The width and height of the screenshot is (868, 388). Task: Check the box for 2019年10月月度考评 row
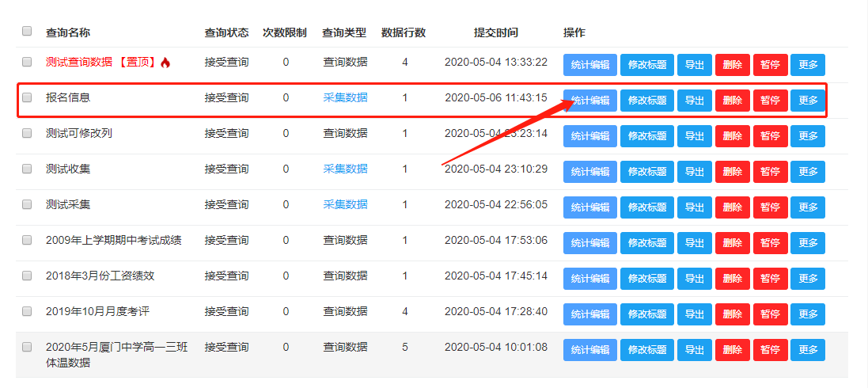pos(27,311)
